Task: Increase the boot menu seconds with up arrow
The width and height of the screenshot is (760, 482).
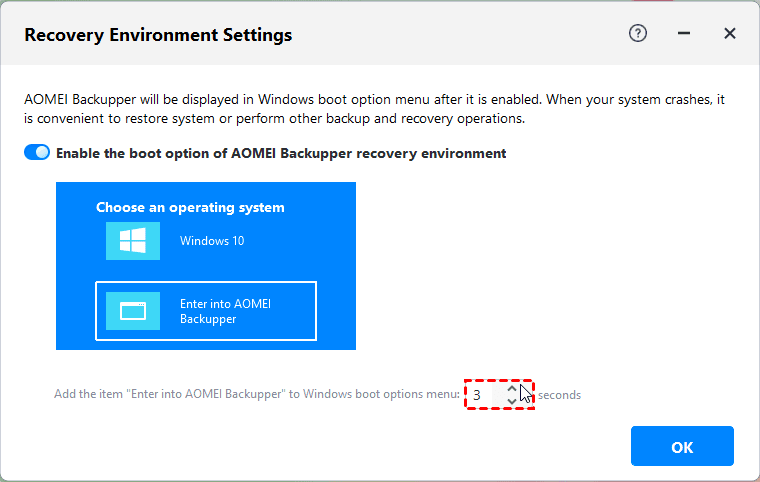Action: coord(512,388)
